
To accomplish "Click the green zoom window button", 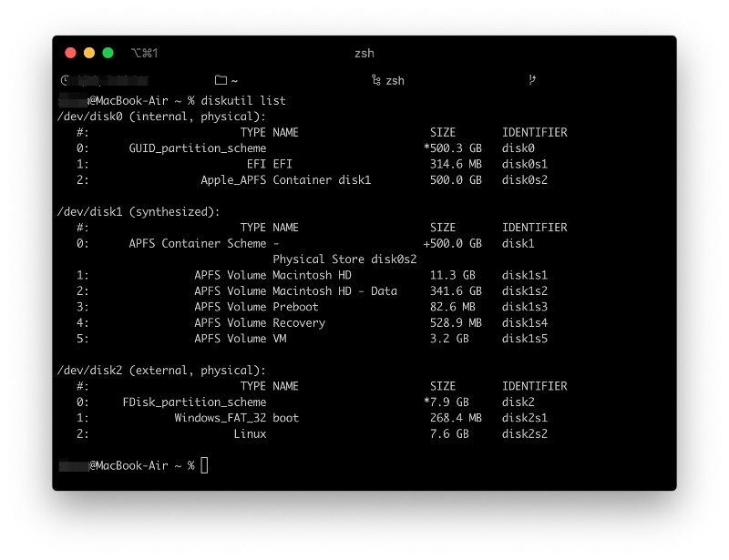I will 108,53.
